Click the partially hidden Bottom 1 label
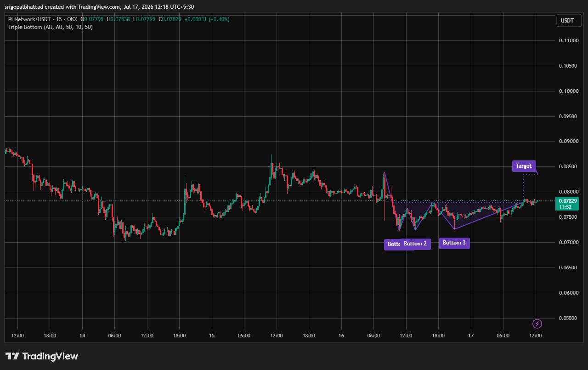This screenshot has height=370, width=588. point(392,245)
